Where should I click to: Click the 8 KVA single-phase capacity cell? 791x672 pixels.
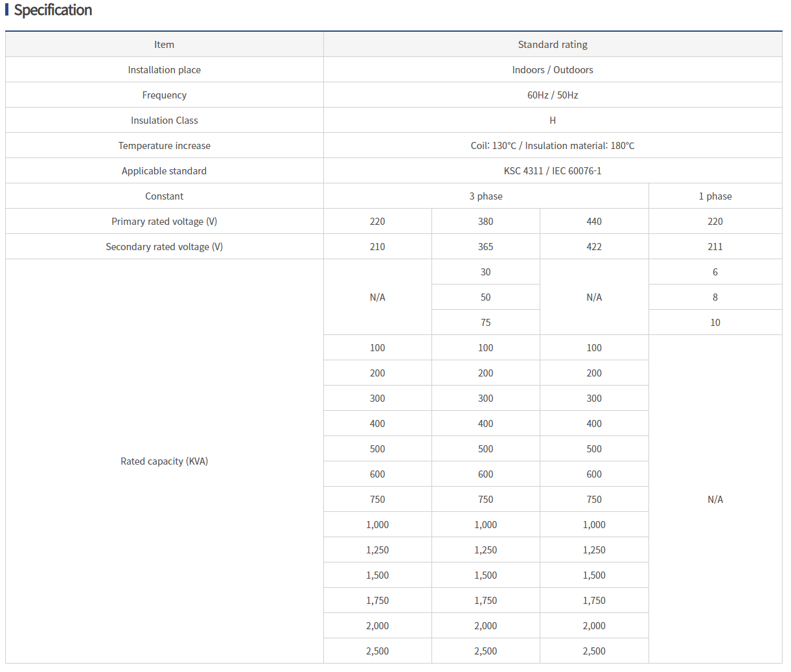point(715,297)
